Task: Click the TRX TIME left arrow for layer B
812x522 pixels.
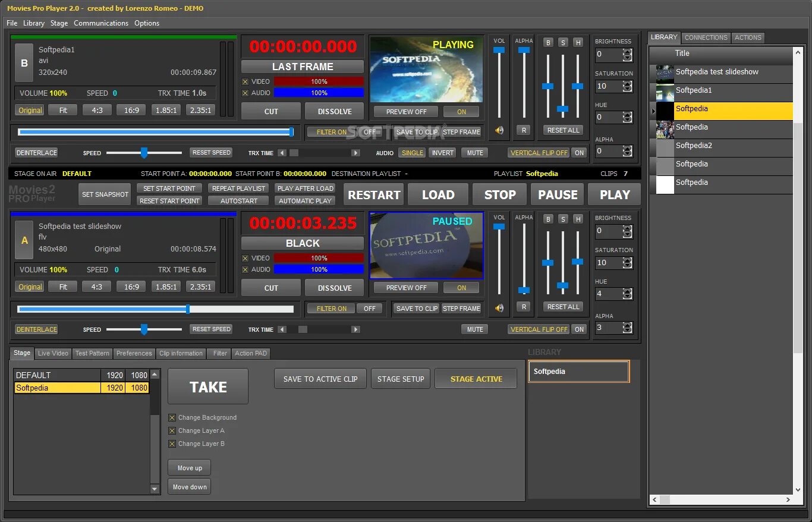Action: coord(282,153)
